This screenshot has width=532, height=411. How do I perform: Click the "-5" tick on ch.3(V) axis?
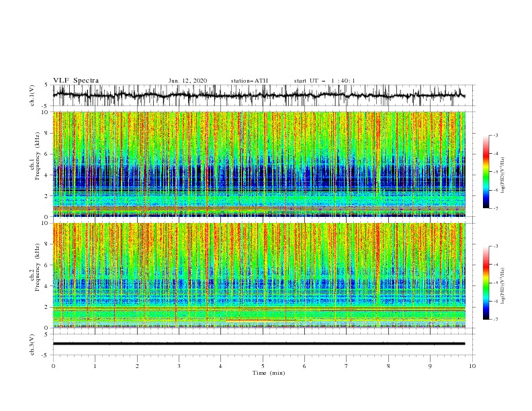tap(46, 355)
